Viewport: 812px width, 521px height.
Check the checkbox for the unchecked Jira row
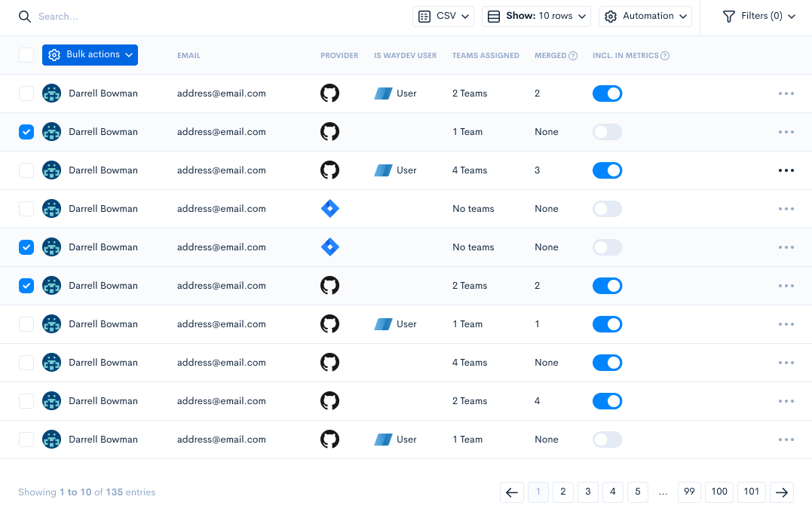click(26, 209)
